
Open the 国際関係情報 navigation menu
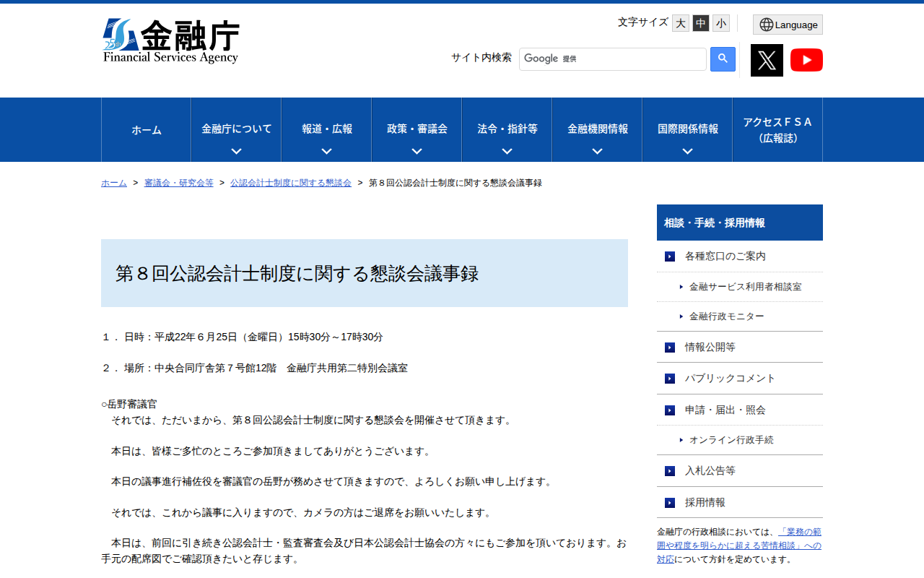[687, 129]
